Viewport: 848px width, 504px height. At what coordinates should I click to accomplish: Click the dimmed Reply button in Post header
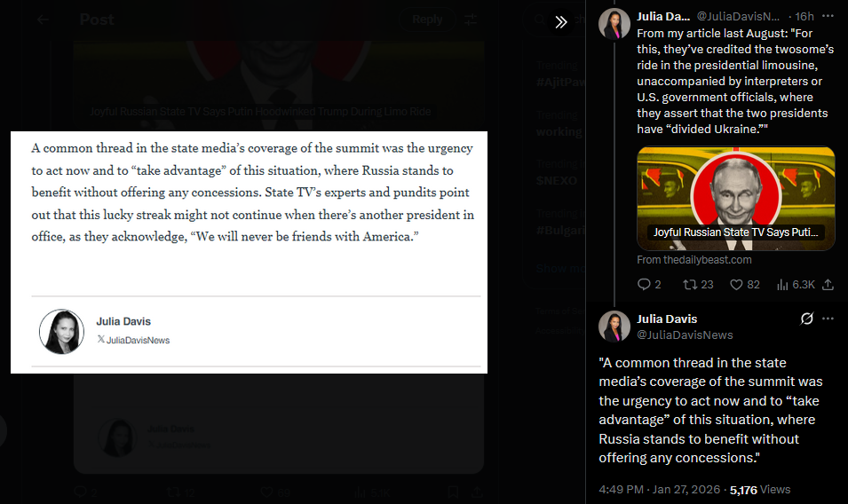pyautogui.click(x=427, y=20)
